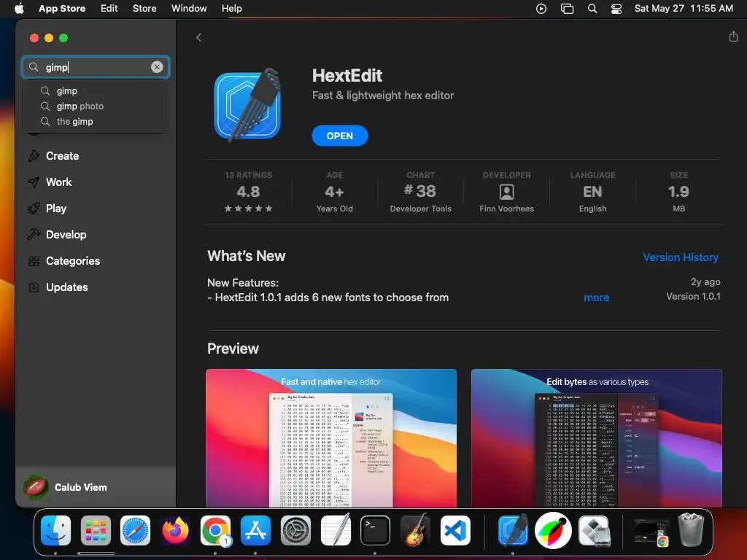Launch Google Chrome from the Dock
Screen dimensions: 747x560
pyautogui.click(x=215, y=530)
